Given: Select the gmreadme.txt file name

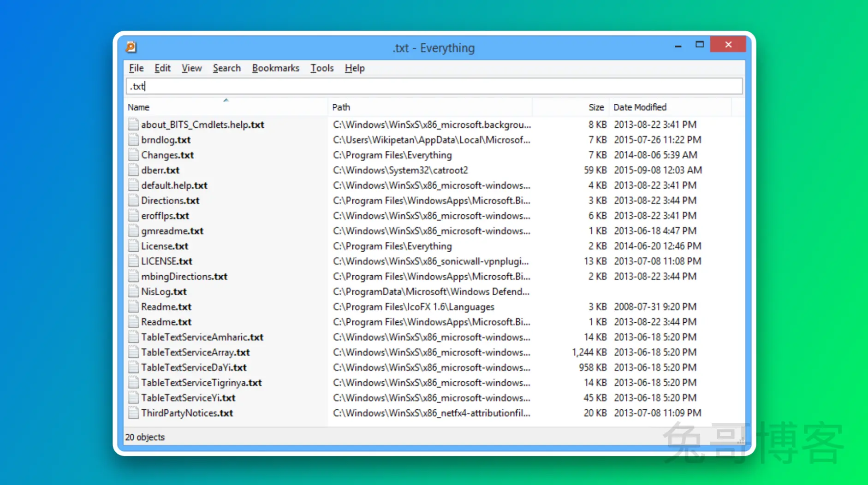Looking at the screenshot, I should [x=172, y=231].
